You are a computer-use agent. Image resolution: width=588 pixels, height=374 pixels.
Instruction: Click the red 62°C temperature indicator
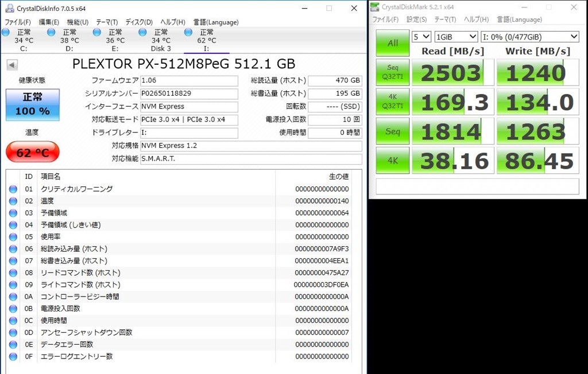pos(32,152)
